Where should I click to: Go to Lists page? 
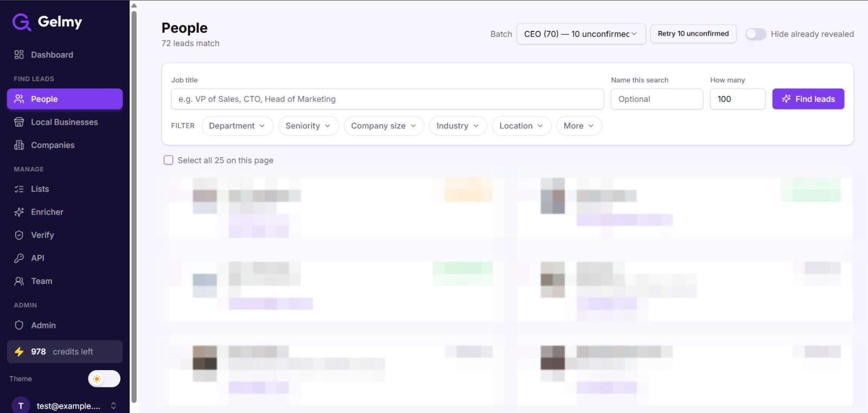point(65,189)
